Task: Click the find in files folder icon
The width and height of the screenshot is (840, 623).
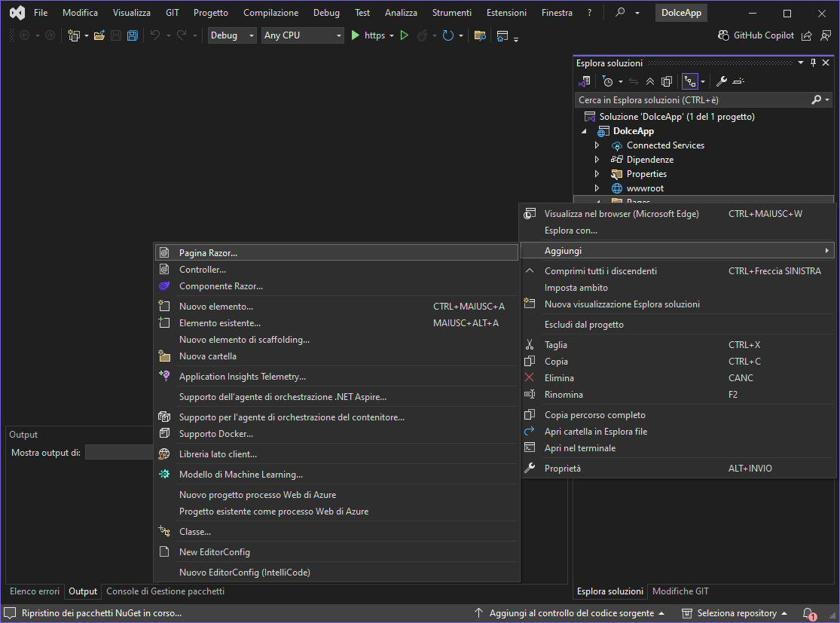Action: (480, 35)
